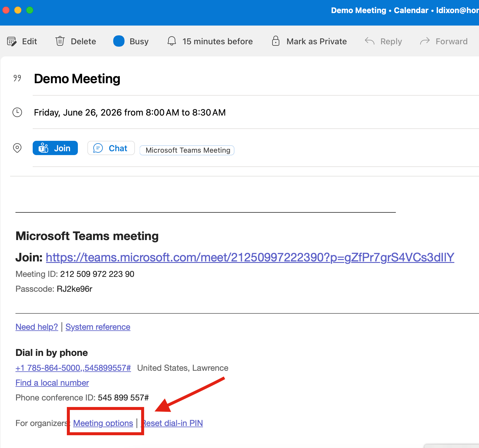This screenshot has height=448, width=479.
Task: Open the Need help? link
Action: [x=37, y=327]
